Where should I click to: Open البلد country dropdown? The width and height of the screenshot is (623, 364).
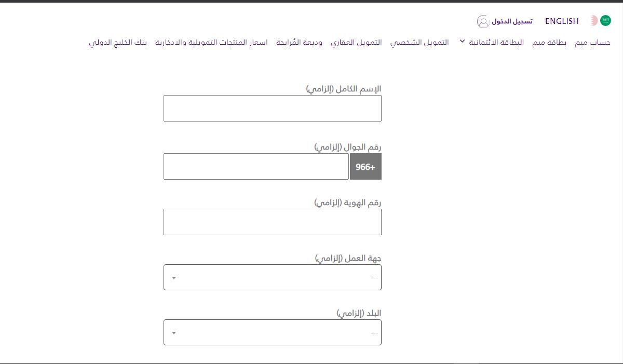coord(273,332)
